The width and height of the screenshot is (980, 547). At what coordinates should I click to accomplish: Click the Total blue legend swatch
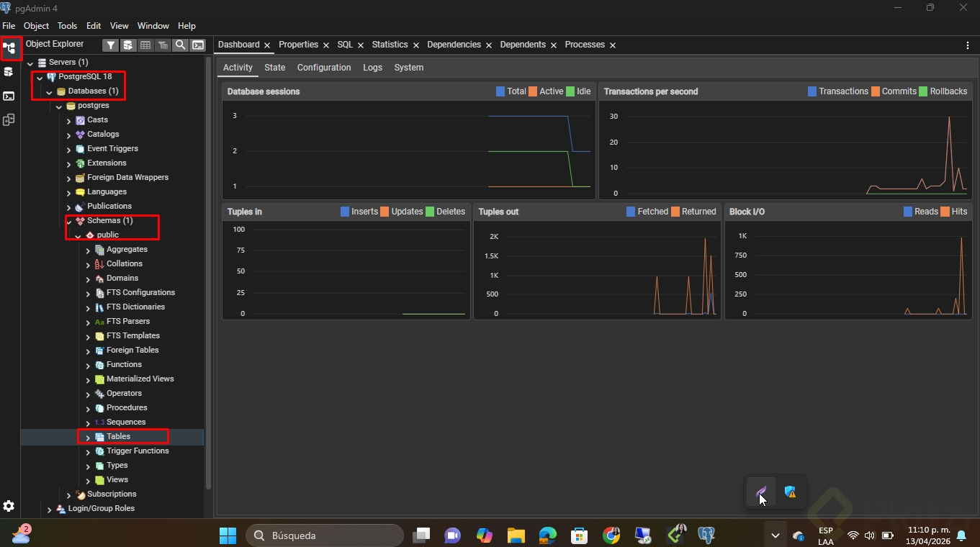coord(500,91)
